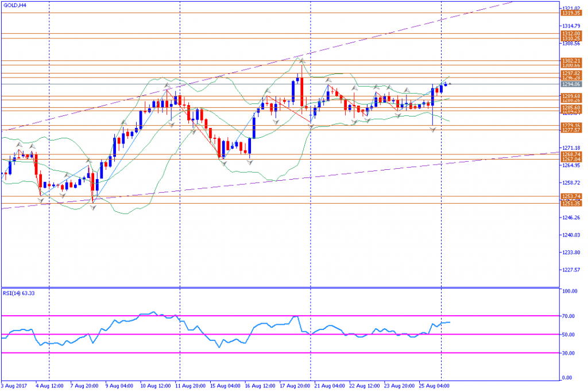Select the RSI 50.00 midline level

coord(280,334)
